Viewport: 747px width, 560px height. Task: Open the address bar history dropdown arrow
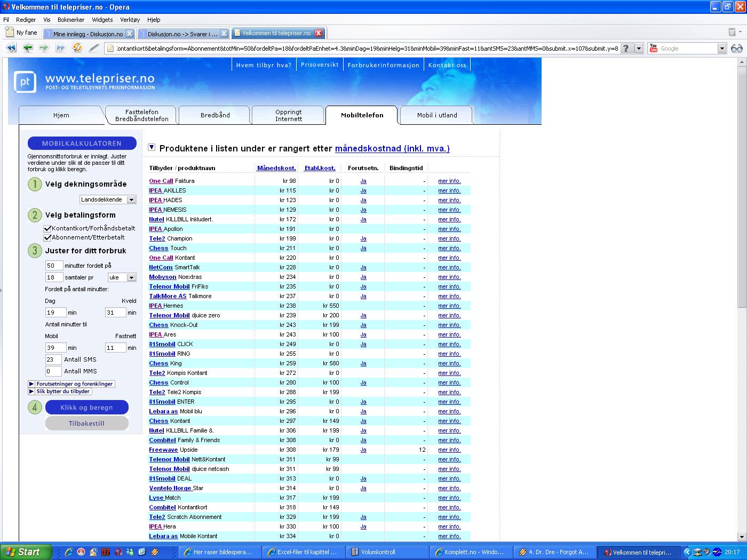click(x=639, y=49)
